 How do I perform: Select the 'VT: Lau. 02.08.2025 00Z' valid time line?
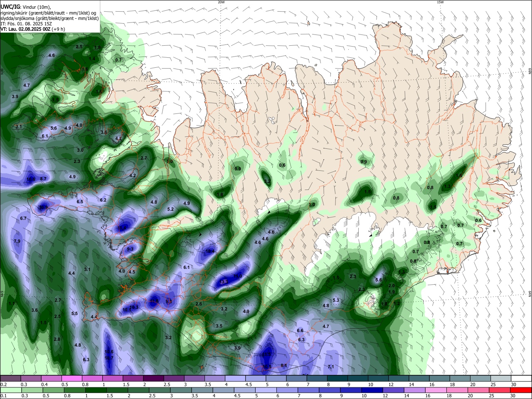pos(25,29)
